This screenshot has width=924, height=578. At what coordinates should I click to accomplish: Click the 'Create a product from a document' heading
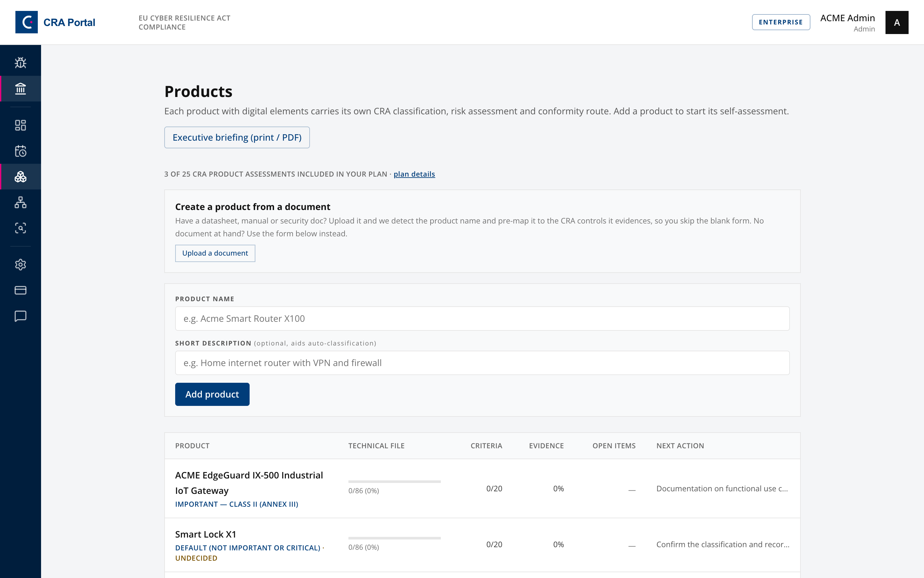click(x=252, y=207)
